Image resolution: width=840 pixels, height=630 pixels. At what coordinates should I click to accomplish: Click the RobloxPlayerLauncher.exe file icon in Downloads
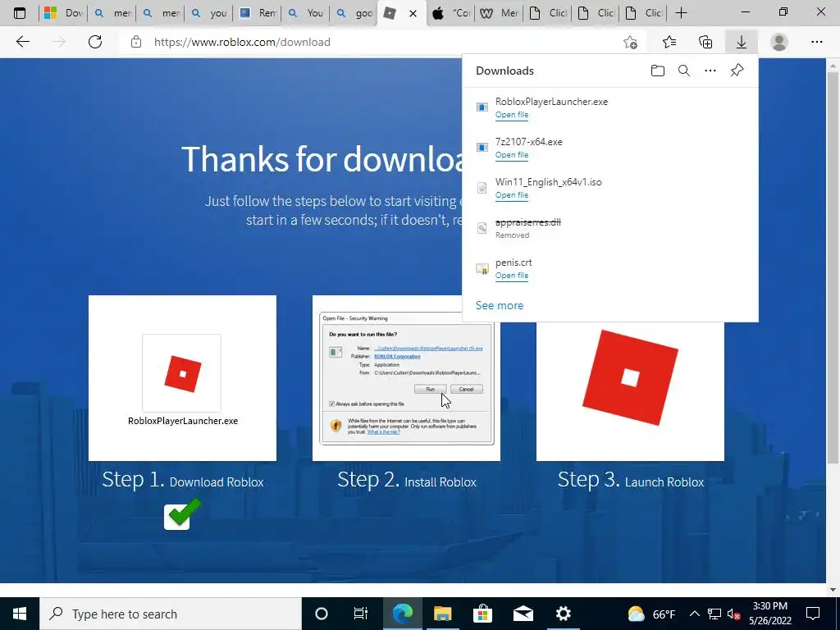pos(482,107)
